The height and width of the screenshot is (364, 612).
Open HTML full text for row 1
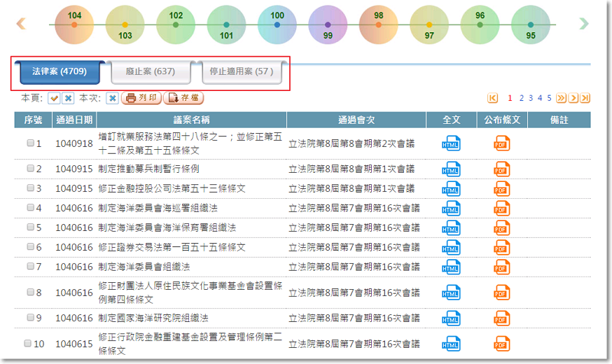pyautogui.click(x=451, y=143)
